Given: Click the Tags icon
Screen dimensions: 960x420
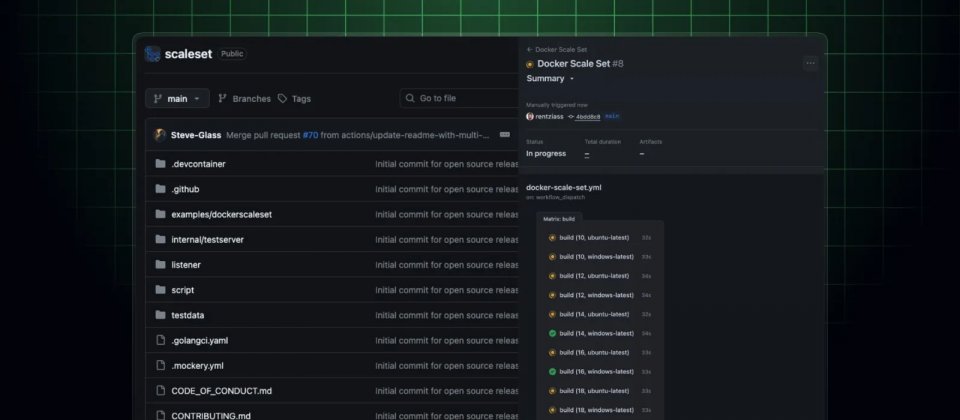Looking at the screenshot, I should click(x=283, y=98).
